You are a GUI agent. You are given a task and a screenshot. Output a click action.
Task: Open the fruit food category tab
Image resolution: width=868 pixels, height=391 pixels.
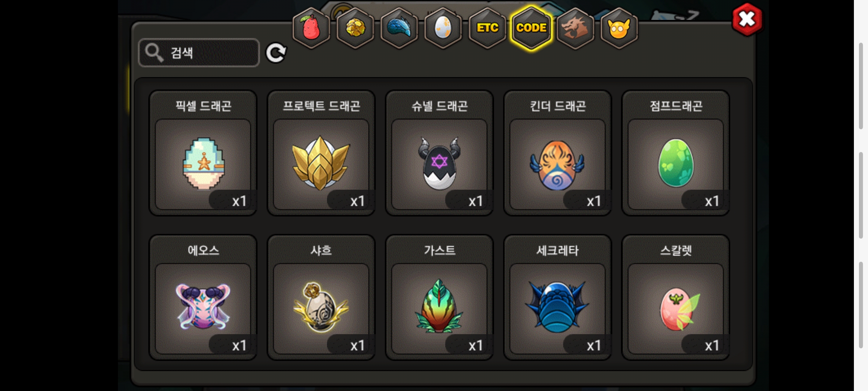point(311,28)
